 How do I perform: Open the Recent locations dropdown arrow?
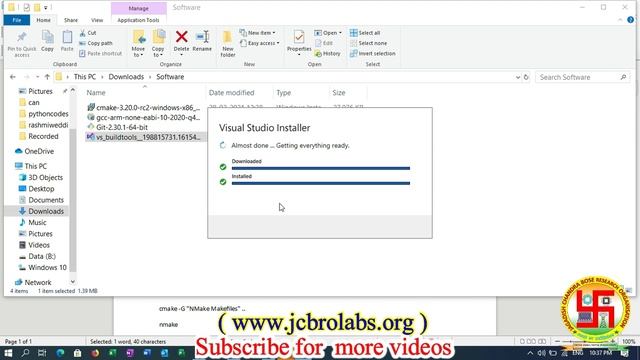click(x=37, y=77)
